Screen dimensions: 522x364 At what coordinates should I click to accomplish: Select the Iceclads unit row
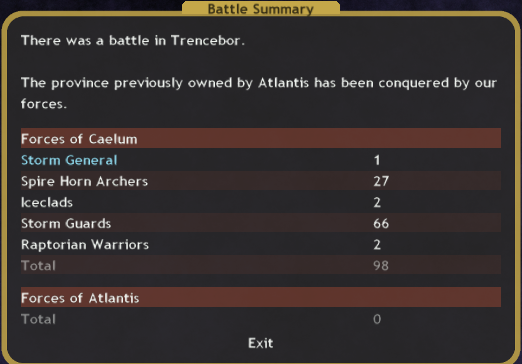pyautogui.click(x=261, y=202)
